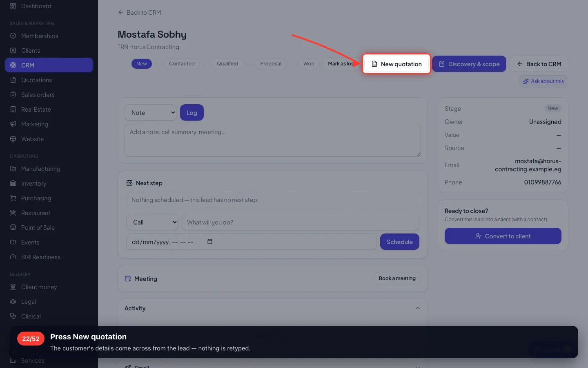This screenshot has width=588, height=368.
Task: Open Purchasing cart icon
Action: click(x=13, y=198)
